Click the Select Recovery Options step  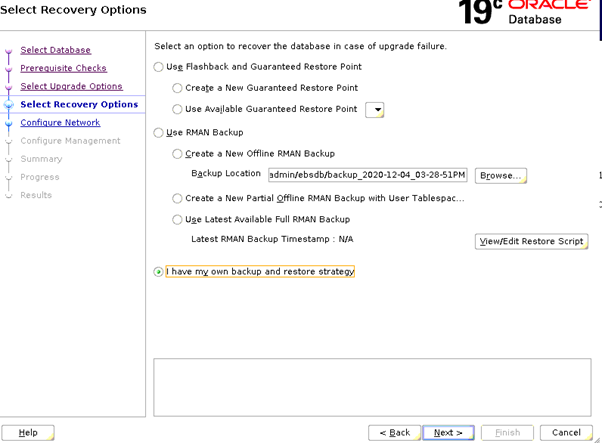click(x=79, y=104)
